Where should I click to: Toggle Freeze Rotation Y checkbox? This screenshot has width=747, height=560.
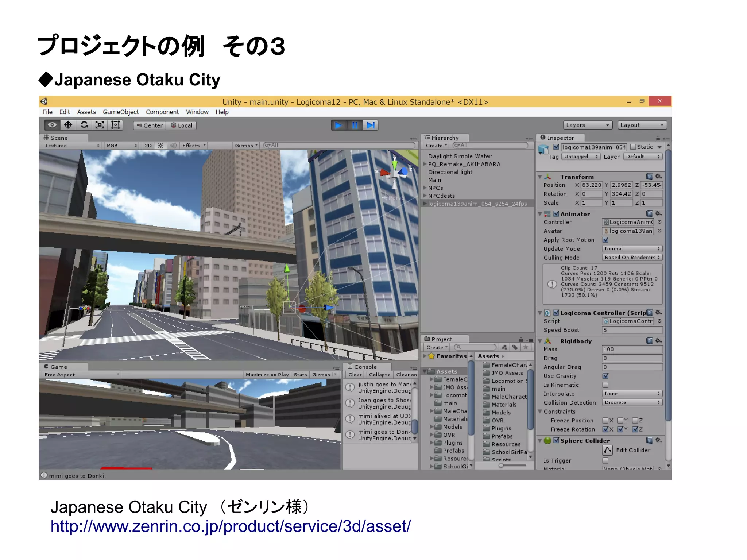[x=620, y=429]
